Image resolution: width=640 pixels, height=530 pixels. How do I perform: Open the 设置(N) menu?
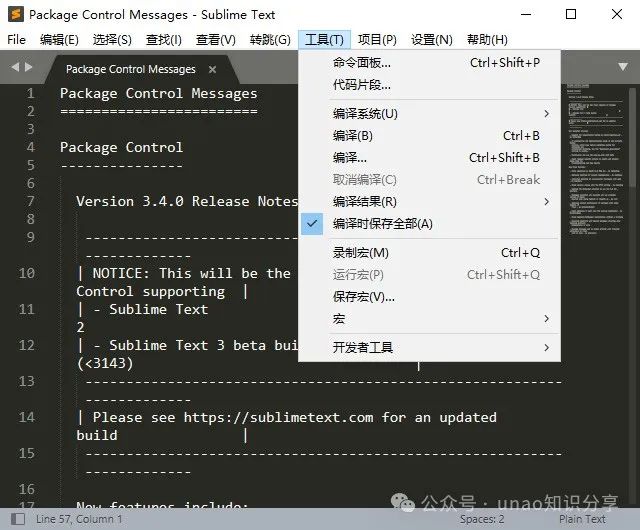pos(432,40)
